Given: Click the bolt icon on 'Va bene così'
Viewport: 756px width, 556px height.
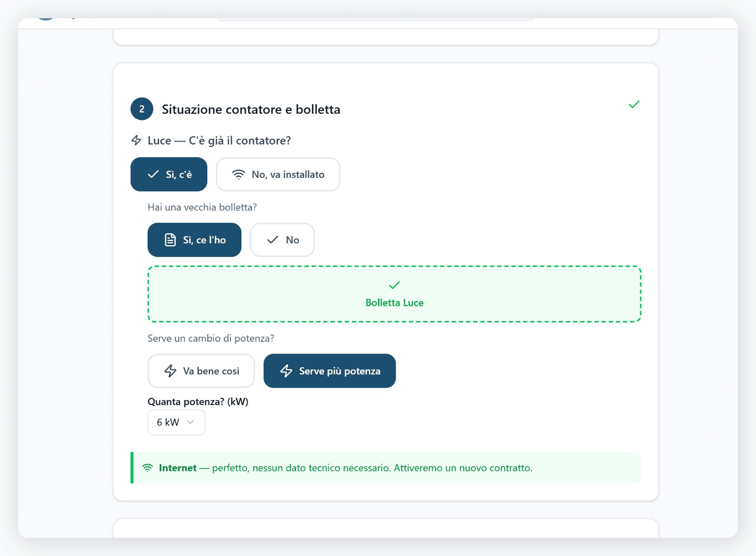Looking at the screenshot, I should point(170,371).
